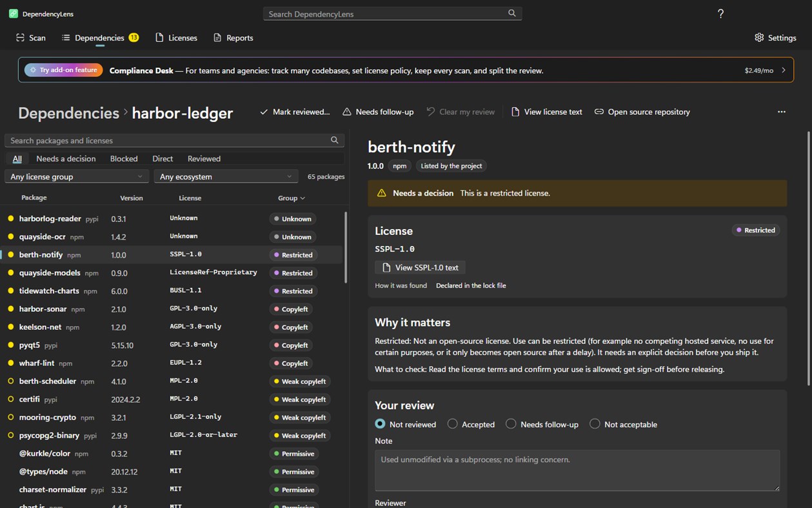Expand the Compliance Desk banner chevron
This screenshot has height=508, width=812.
784,70
